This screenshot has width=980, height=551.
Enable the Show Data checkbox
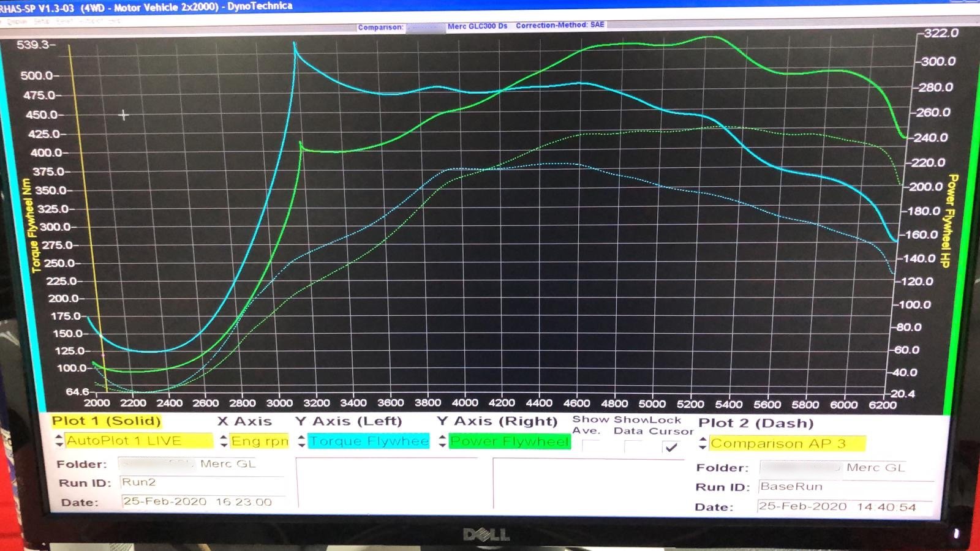(x=633, y=447)
